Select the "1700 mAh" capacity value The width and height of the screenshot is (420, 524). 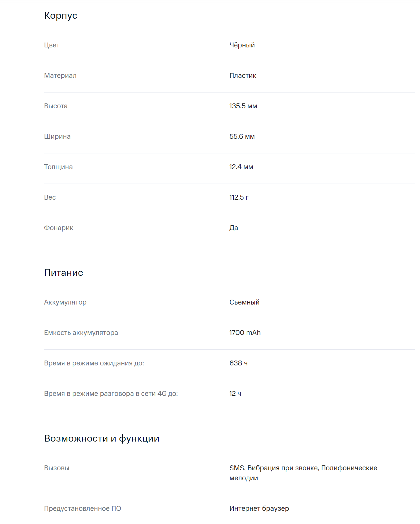[245, 333]
